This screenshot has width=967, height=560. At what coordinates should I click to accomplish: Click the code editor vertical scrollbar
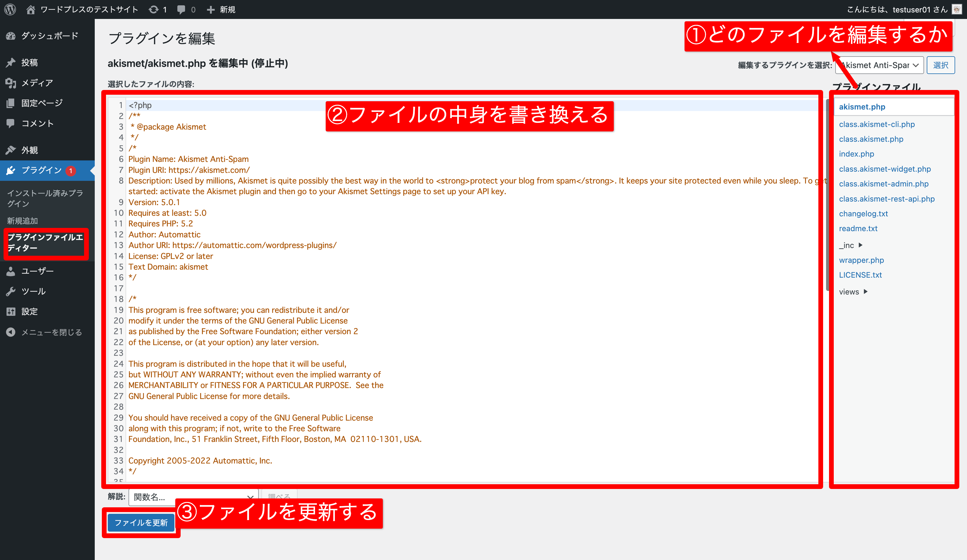click(x=827, y=195)
